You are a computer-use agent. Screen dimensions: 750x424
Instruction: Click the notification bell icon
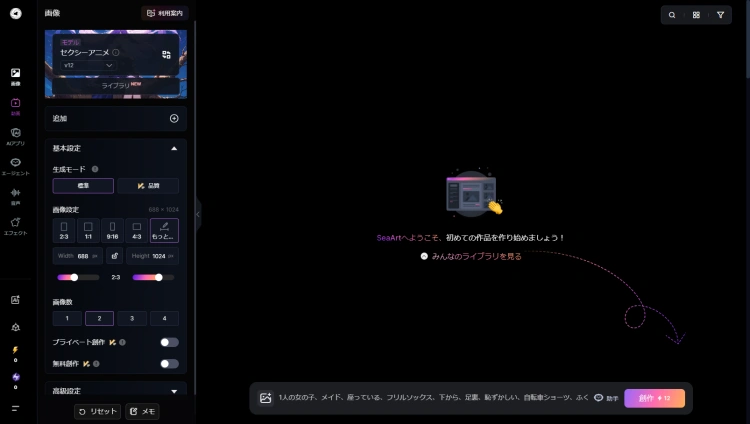(x=15, y=327)
